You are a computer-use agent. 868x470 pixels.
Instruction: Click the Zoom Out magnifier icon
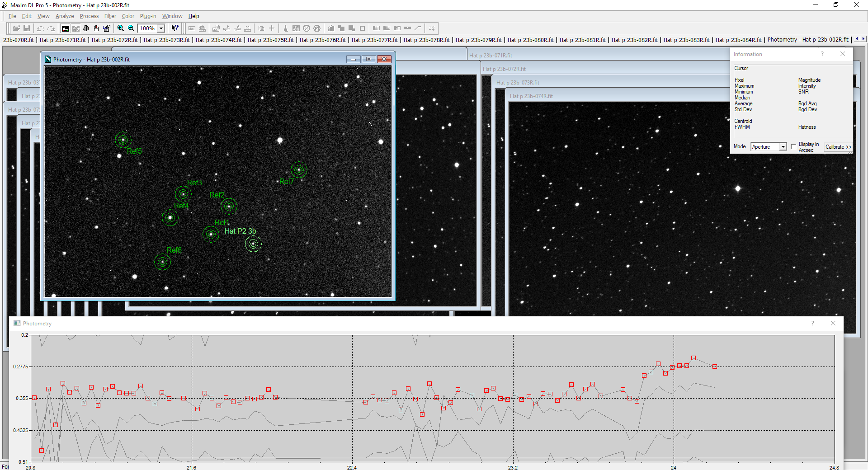pos(131,28)
